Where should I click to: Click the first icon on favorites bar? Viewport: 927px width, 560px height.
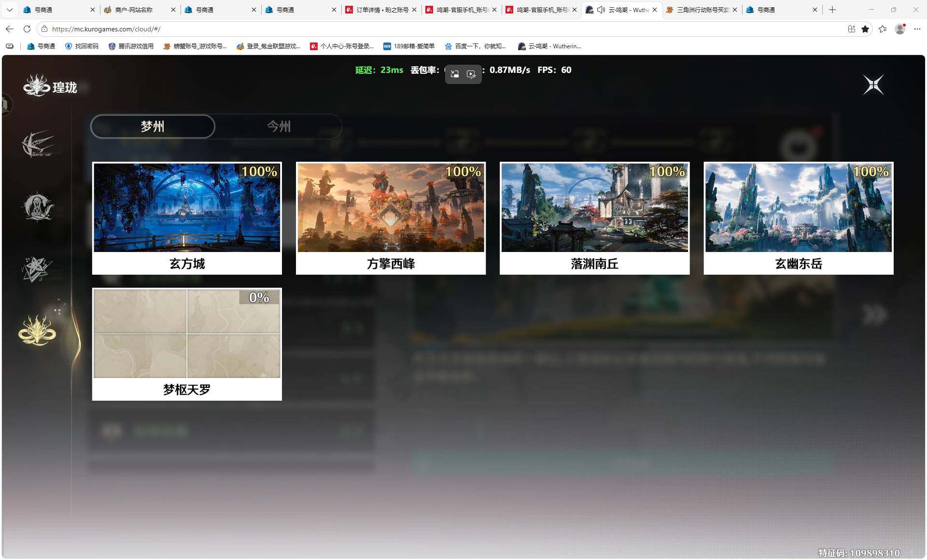(10, 46)
